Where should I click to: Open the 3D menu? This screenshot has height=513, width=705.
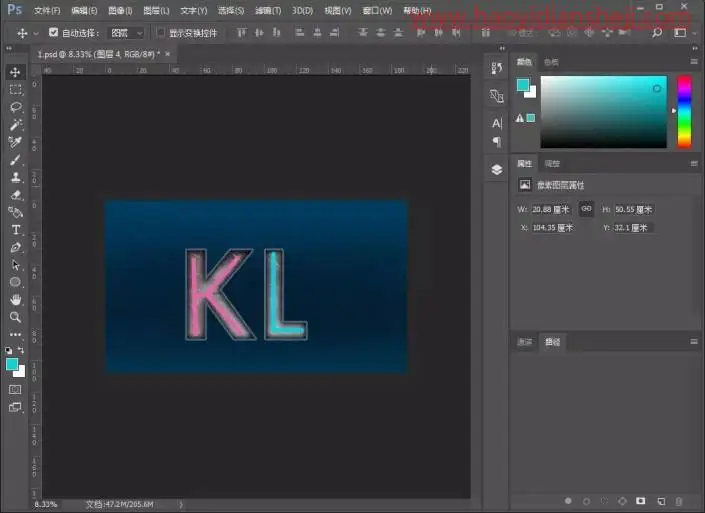302,10
